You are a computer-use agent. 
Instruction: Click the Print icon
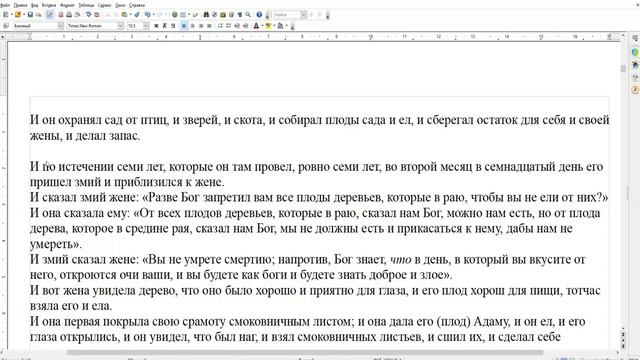click(69, 14)
